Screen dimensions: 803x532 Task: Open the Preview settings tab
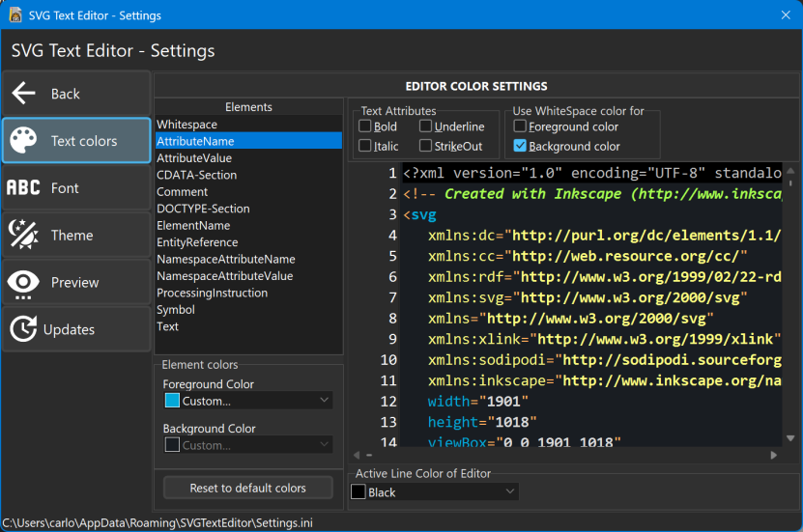[76, 282]
